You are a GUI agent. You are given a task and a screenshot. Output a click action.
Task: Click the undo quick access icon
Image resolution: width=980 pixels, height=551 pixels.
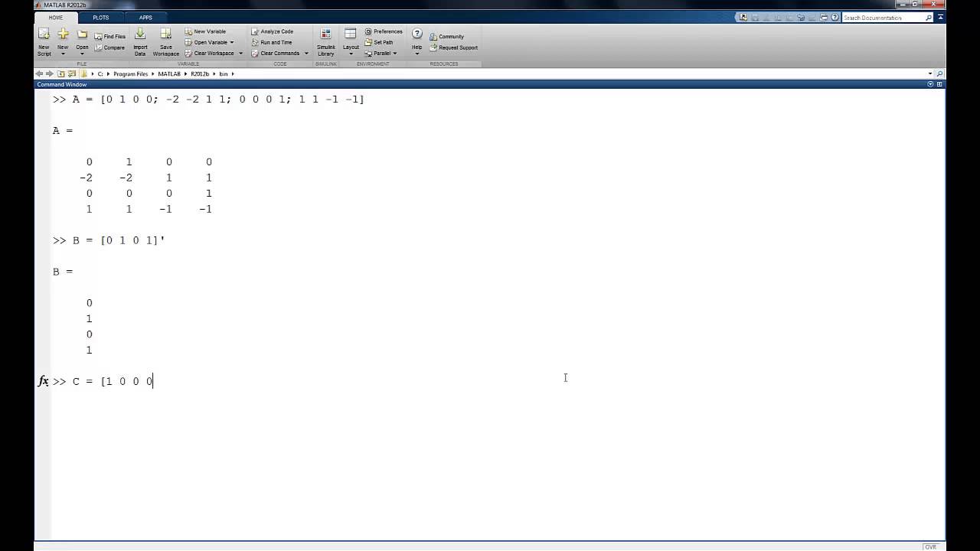(801, 18)
